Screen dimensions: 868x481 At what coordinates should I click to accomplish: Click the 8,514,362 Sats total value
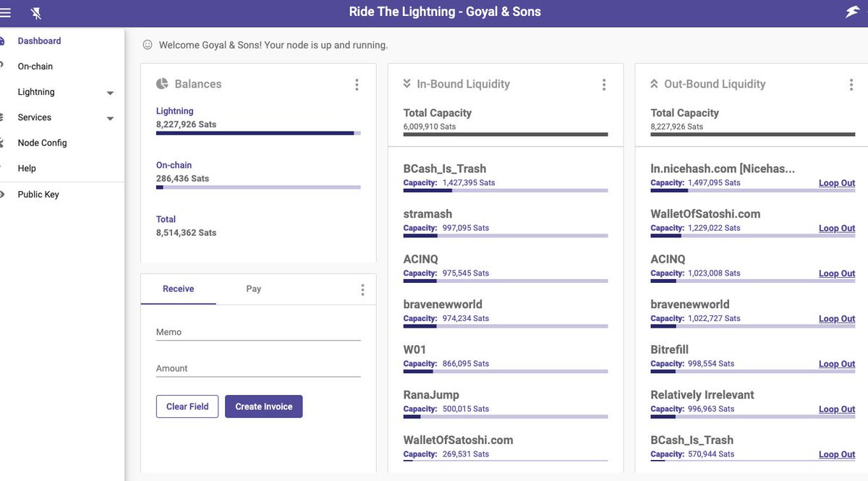tap(186, 233)
